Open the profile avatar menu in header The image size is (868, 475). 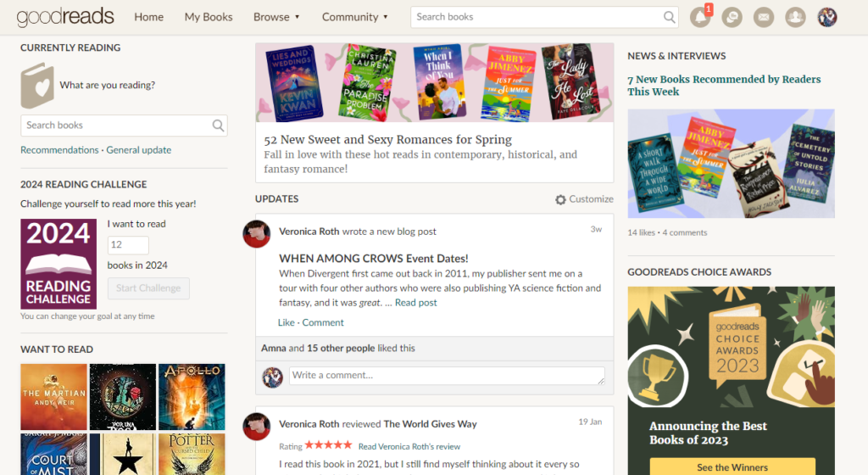[x=827, y=17]
